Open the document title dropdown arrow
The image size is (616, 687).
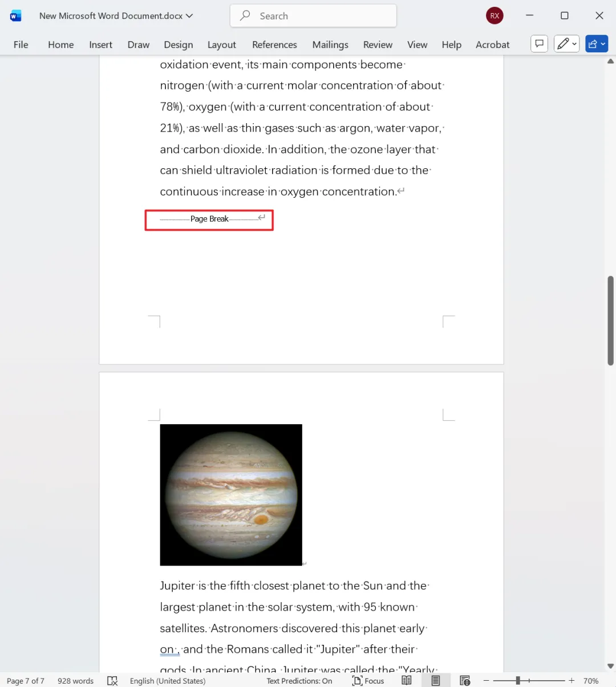[x=189, y=16]
